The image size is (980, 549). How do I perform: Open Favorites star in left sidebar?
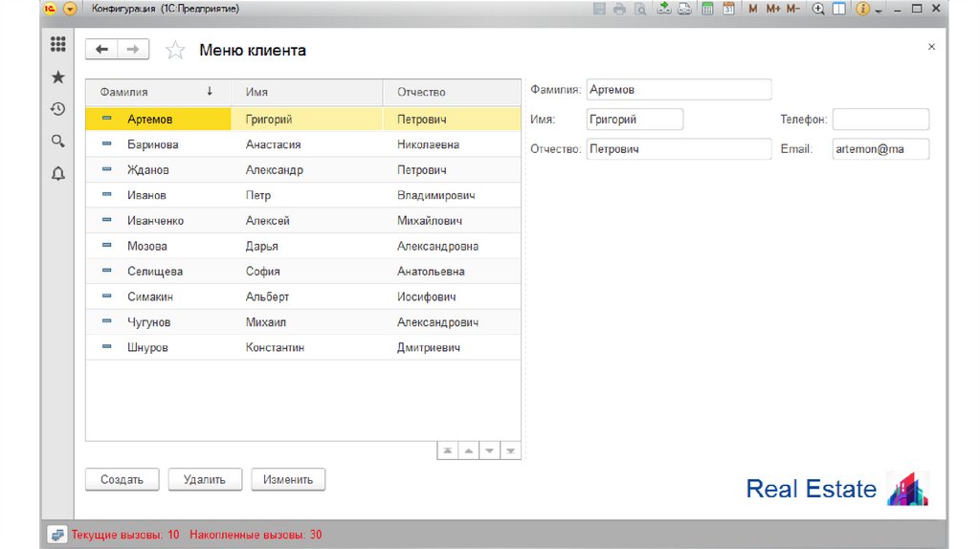tap(57, 77)
